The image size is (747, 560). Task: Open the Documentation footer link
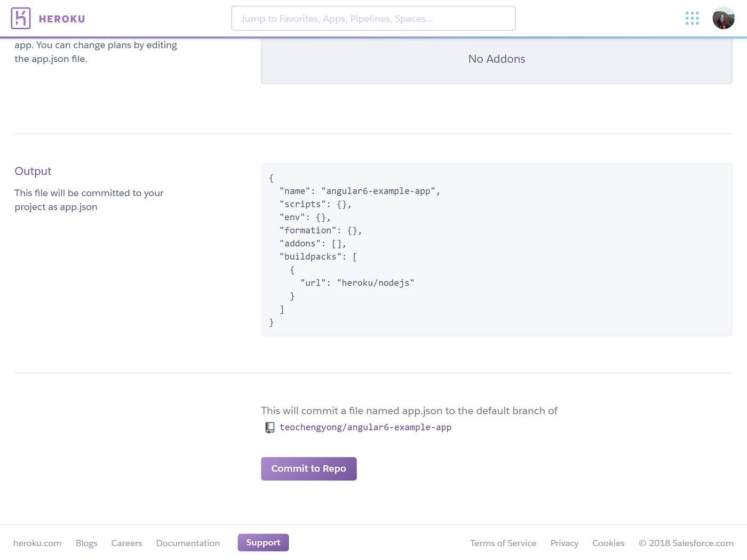(188, 543)
